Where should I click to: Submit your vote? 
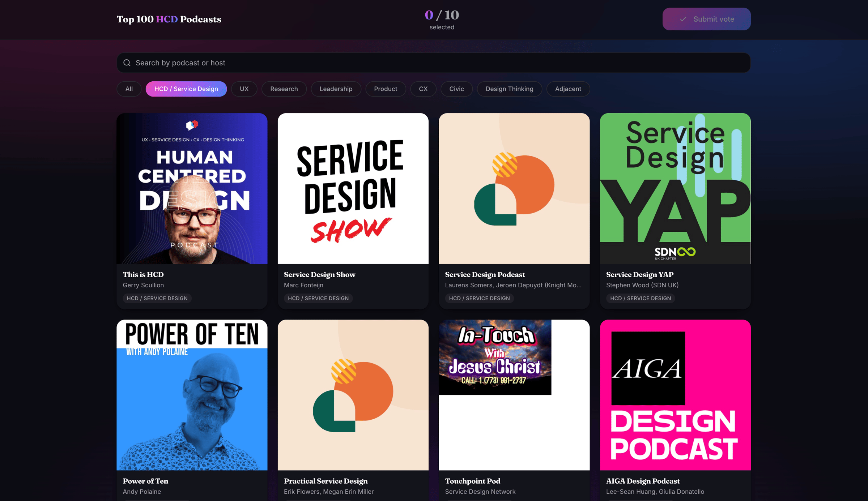tap(706, 19)
